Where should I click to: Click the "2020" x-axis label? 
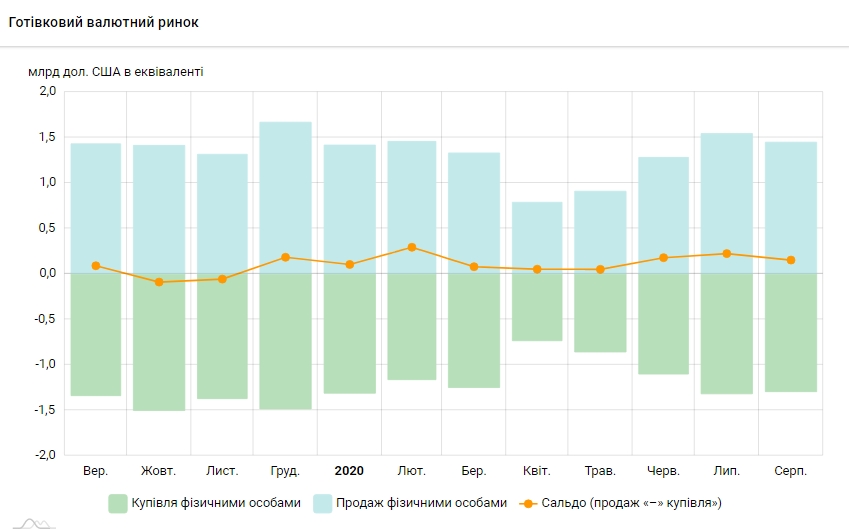(x=349, y=470)
